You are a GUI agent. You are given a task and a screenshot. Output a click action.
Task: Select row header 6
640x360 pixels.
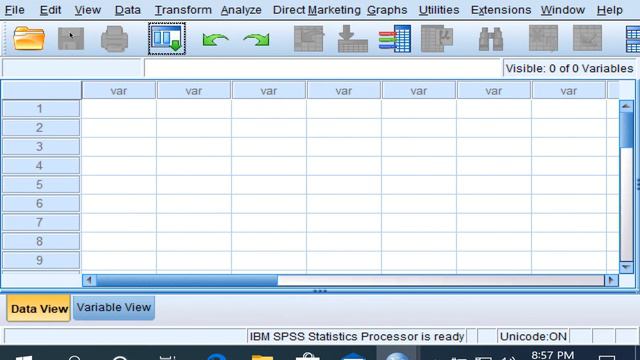[41, 203]
